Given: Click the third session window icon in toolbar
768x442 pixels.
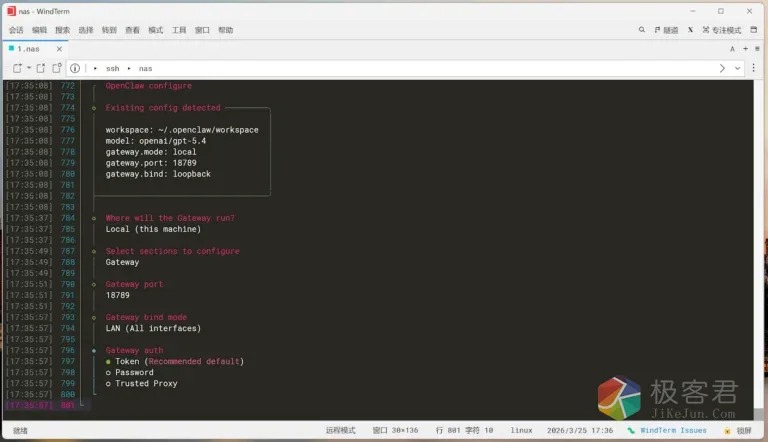Looking at the screenshot, I should (57, 68).
